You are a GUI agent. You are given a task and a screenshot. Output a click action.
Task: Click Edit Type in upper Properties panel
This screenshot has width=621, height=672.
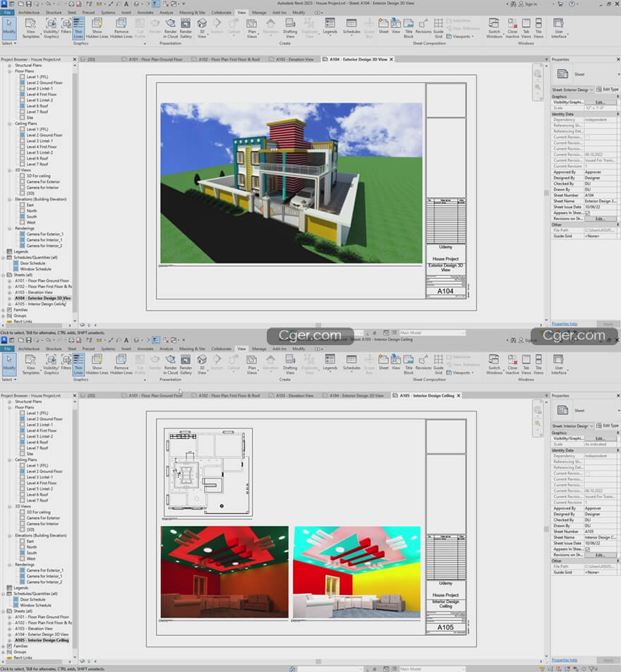click(608, 89)
